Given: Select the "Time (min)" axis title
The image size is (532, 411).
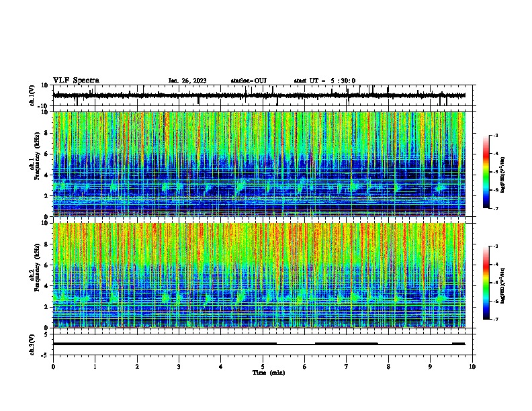Looking at the screenshot, I should click(269, 373).
